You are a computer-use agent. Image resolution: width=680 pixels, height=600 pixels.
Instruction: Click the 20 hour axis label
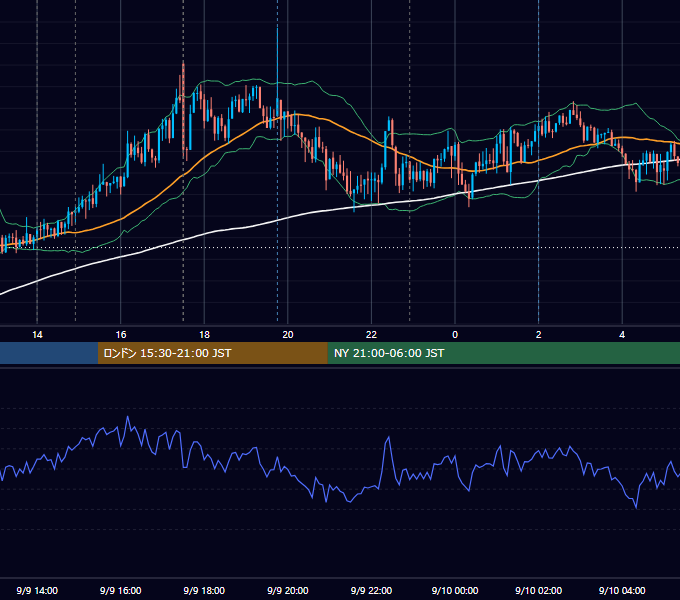coord(288,335)
